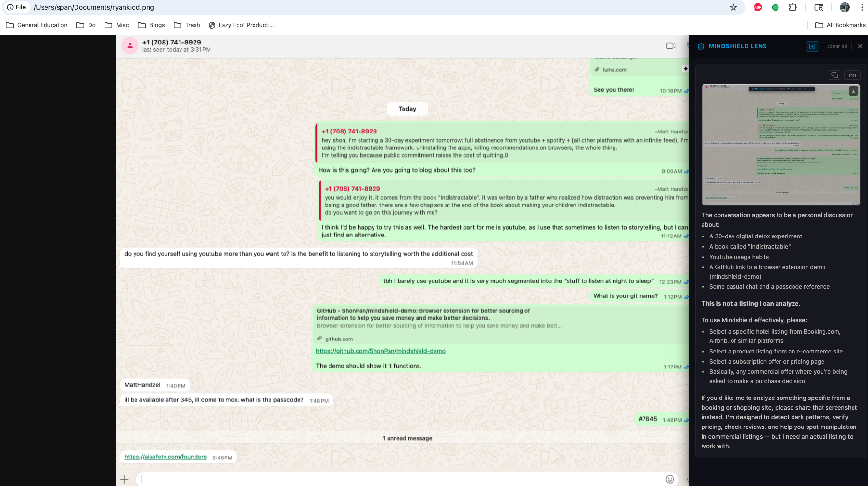Collapse the screenshot preview with the arrow button

click(853, 91)
